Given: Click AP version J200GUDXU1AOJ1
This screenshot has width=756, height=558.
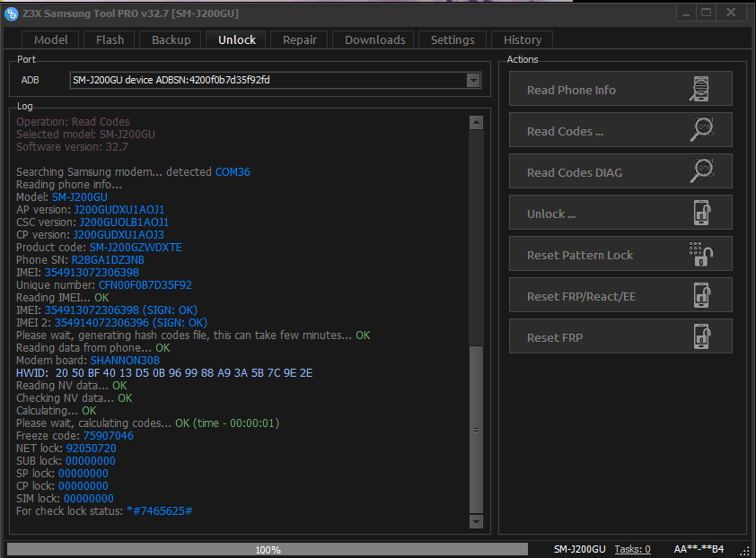Looking at the screenshot, I should click(119, 210).
